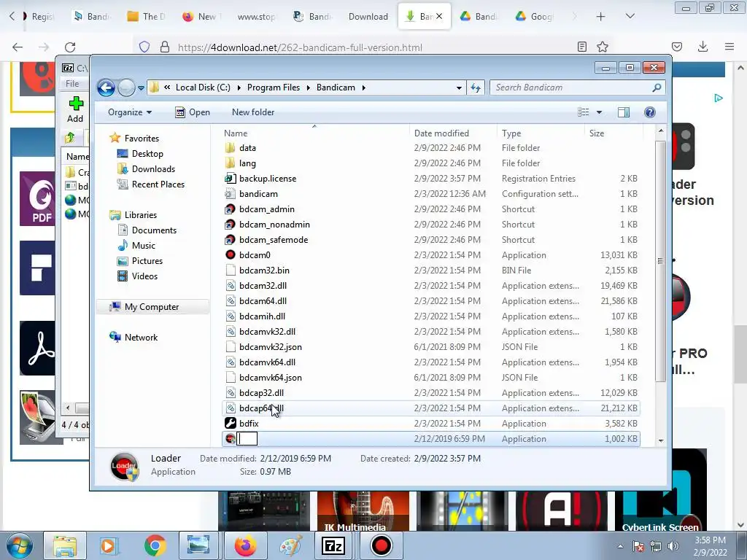This screenshot has height=560, width=747.
Task: Select Libraries in navigation pane
Action: coord(141,215)
